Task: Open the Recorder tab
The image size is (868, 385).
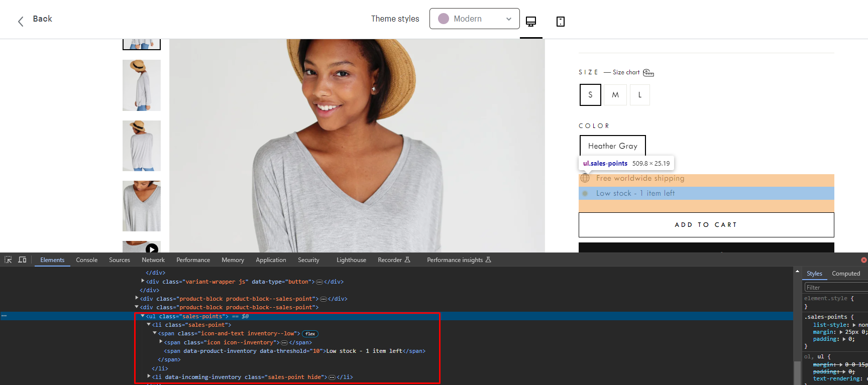Action: [x=394, y=260]
